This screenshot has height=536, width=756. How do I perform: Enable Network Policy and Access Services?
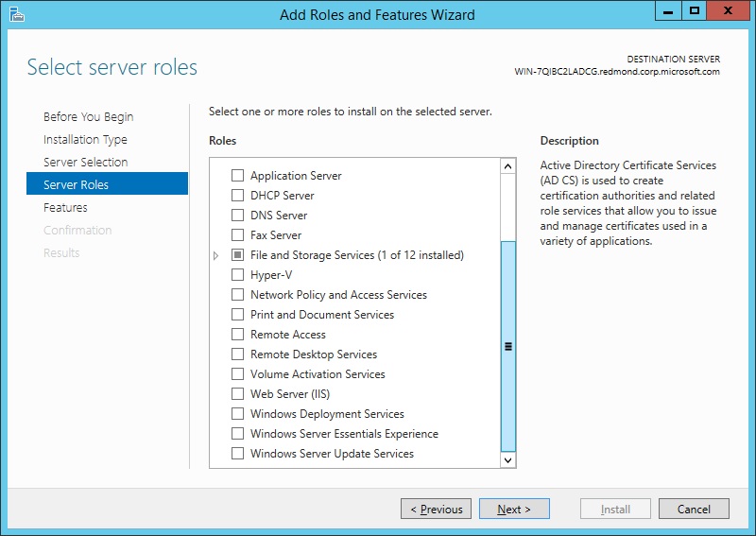[x=238, y=294]
